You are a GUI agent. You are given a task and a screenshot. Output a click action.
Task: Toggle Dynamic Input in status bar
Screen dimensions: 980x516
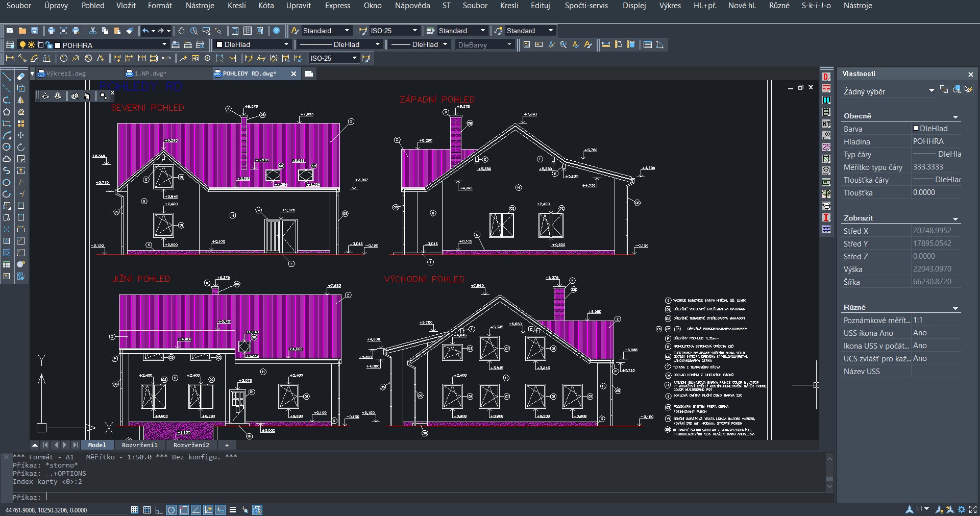[x=220, y=509]
